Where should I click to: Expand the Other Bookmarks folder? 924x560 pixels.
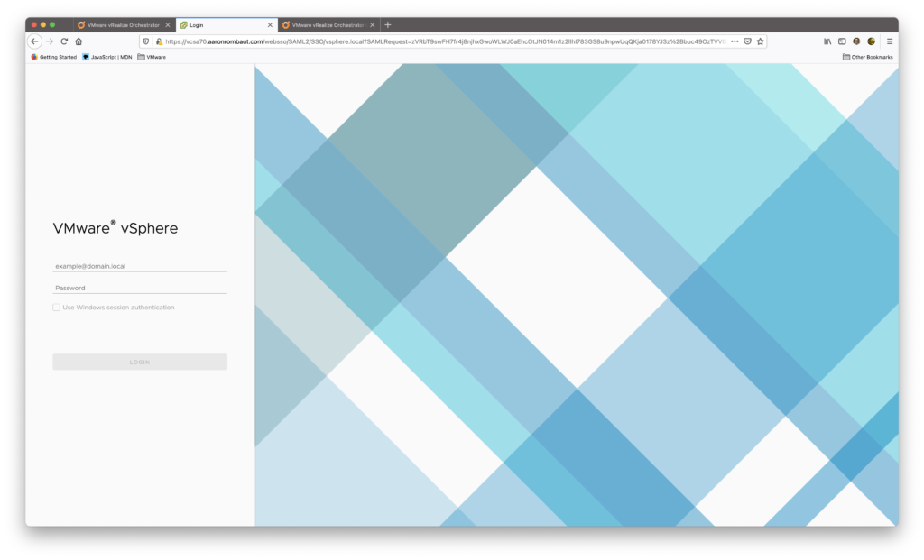(867, 57)
